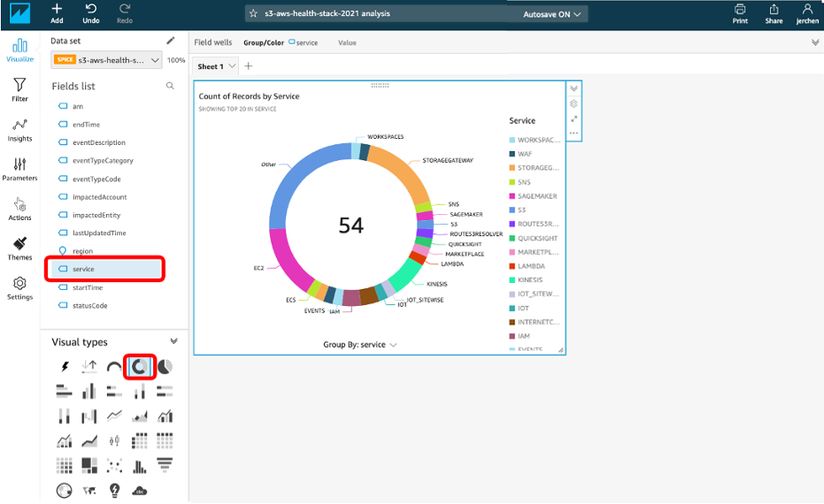Select the Filled map visual type

[89, 491]
